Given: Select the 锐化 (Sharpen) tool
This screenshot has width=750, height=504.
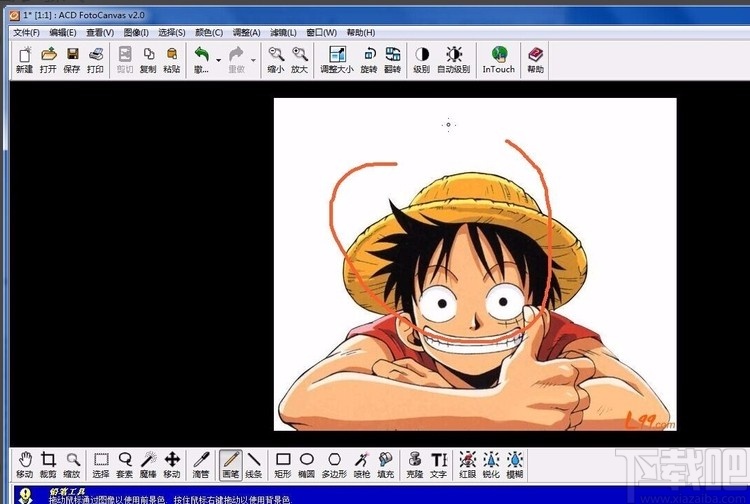Looking at the screenshot, I should tap(491, 465).
